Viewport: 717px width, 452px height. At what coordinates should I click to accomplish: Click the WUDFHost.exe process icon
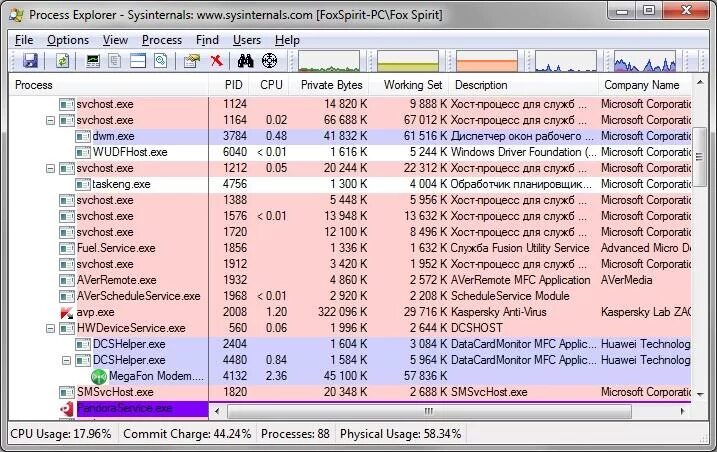click(x=83, y=152)
